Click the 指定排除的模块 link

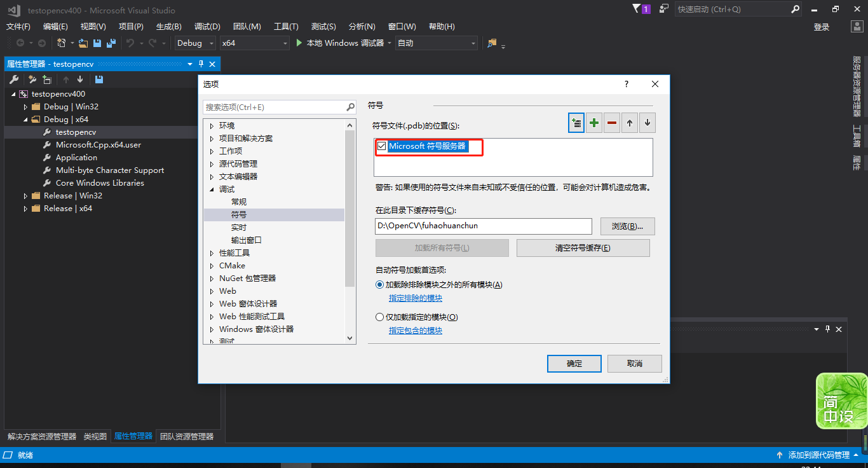tap(416, 298)
